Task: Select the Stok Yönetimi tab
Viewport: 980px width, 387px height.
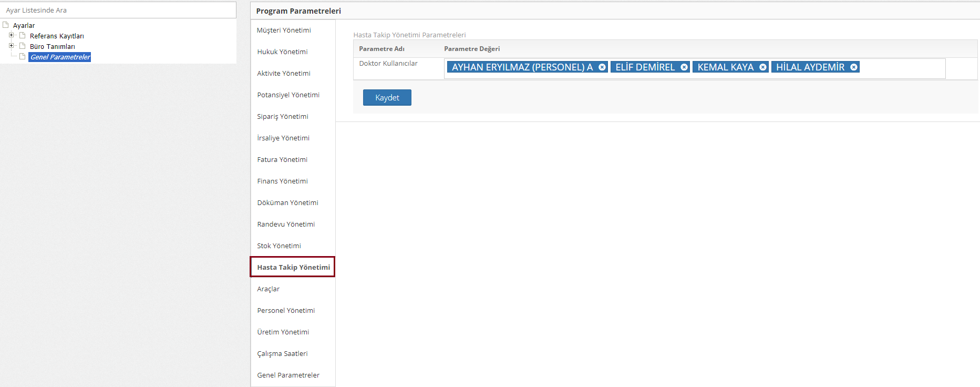Action: point(279,246)
